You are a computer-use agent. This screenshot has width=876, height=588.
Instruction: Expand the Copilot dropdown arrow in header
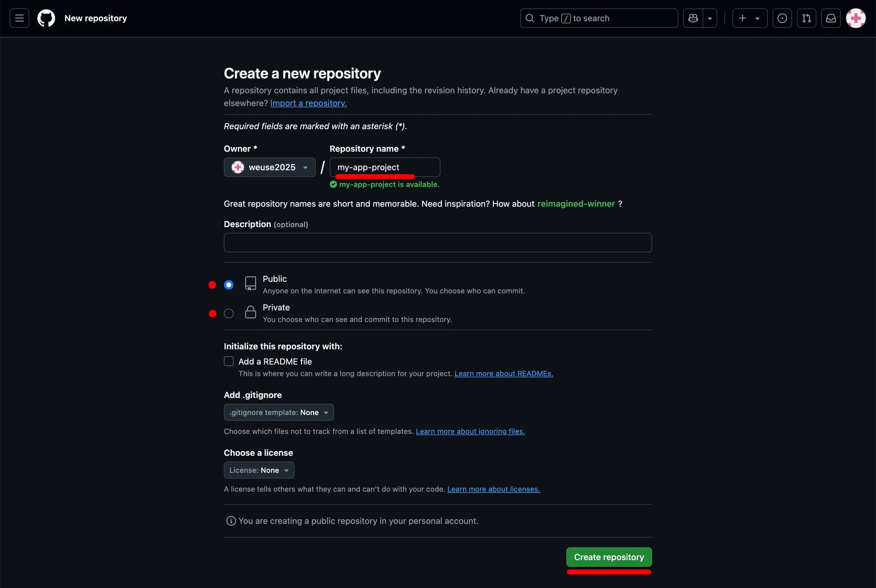710,18
